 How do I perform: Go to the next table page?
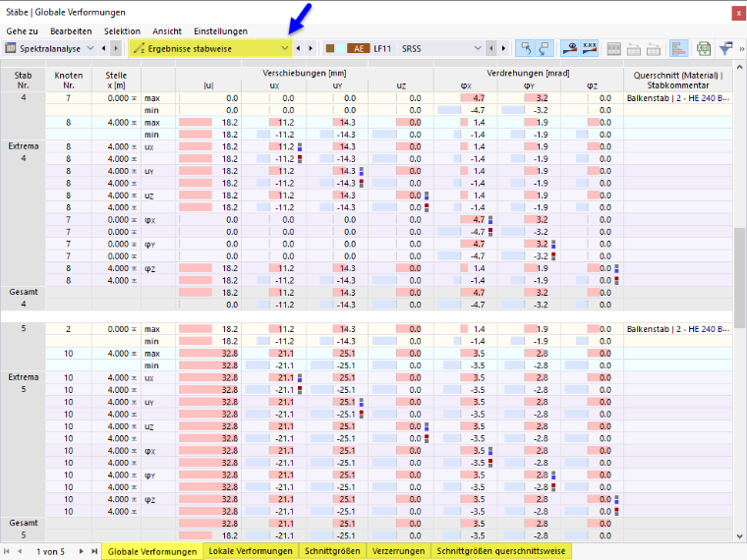tap(81, 551)
